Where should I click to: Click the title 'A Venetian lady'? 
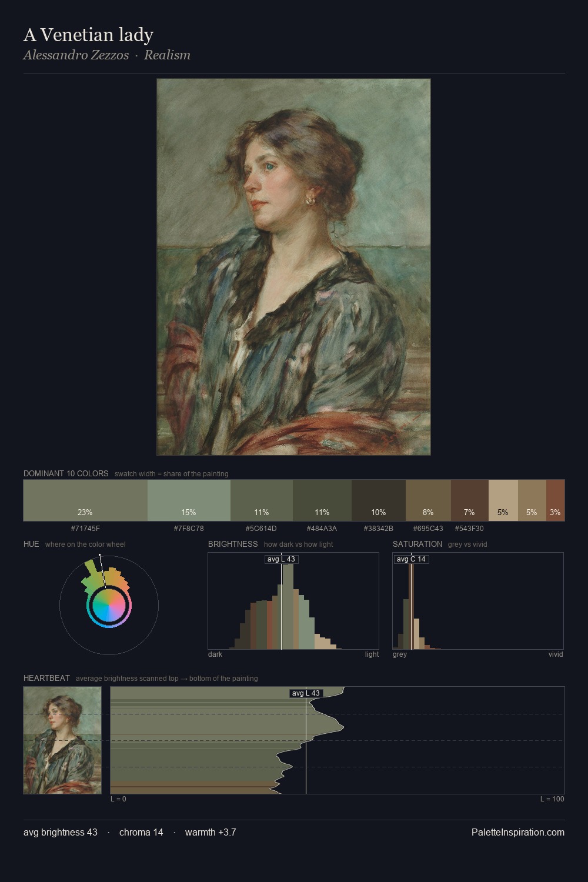[x=88, y=35]
